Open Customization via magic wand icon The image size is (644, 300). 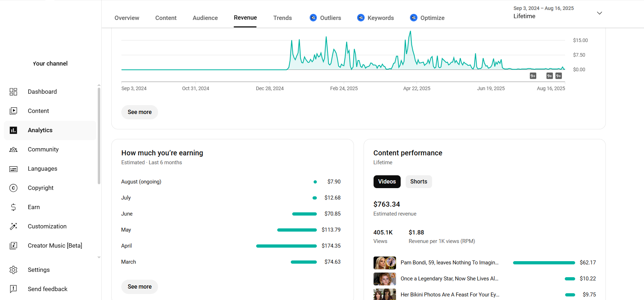click(x=13, y=227)
